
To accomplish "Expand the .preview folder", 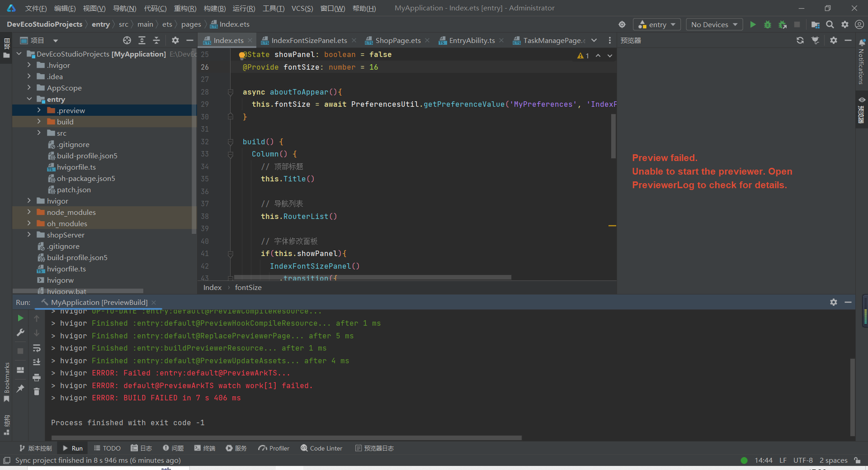I will [x=39, y=110].
